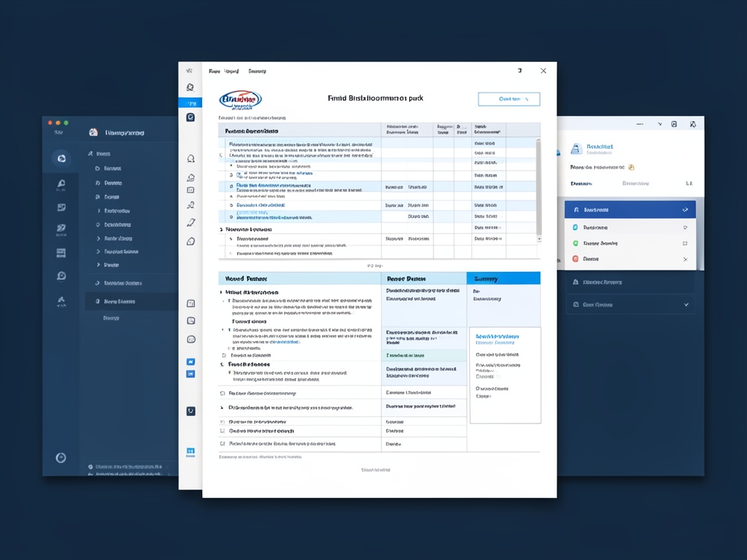
Task: Click the small square at the green-icon row's end
Action: [x=685, y=244]
